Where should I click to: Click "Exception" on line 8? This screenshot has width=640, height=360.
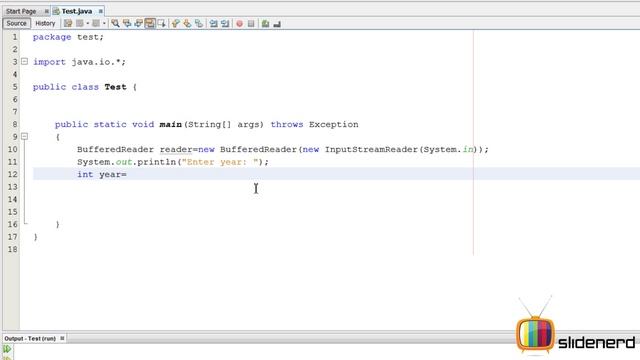pos(333,124)
